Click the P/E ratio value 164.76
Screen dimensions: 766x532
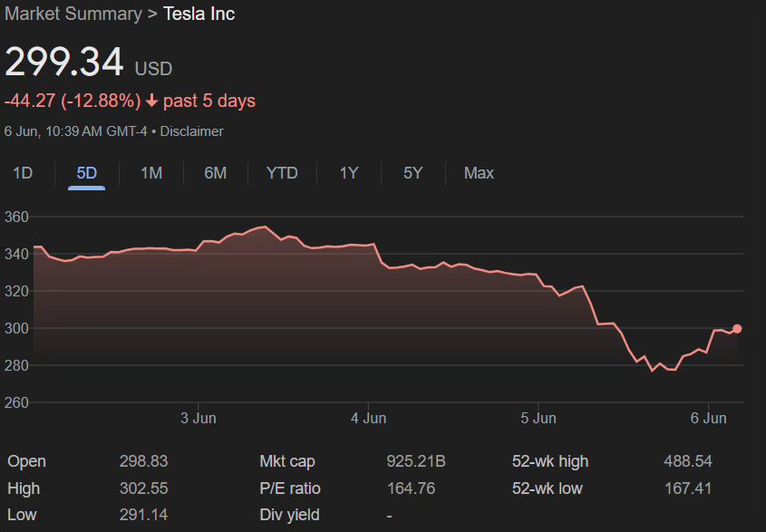411,488
